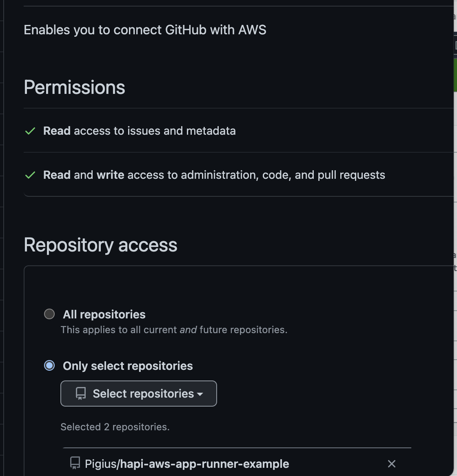Click the green checkmark beside administration permission

point(30,175)
